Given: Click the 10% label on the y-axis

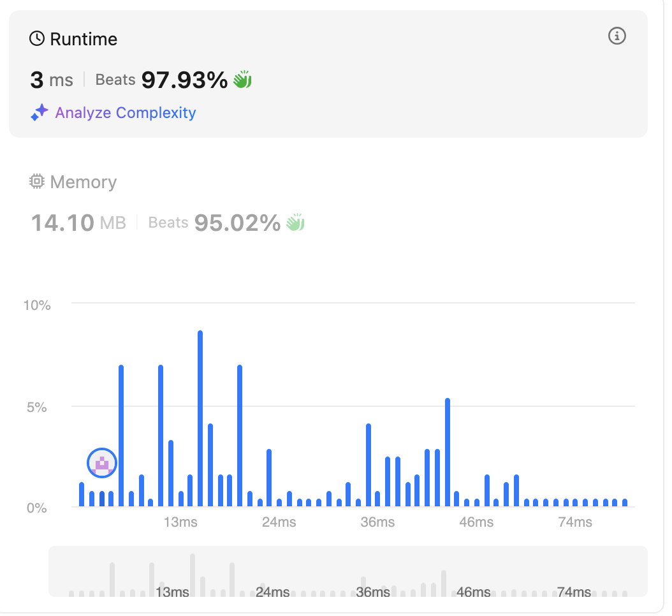Looking at the screenshot, I should (x=37, y=305).
